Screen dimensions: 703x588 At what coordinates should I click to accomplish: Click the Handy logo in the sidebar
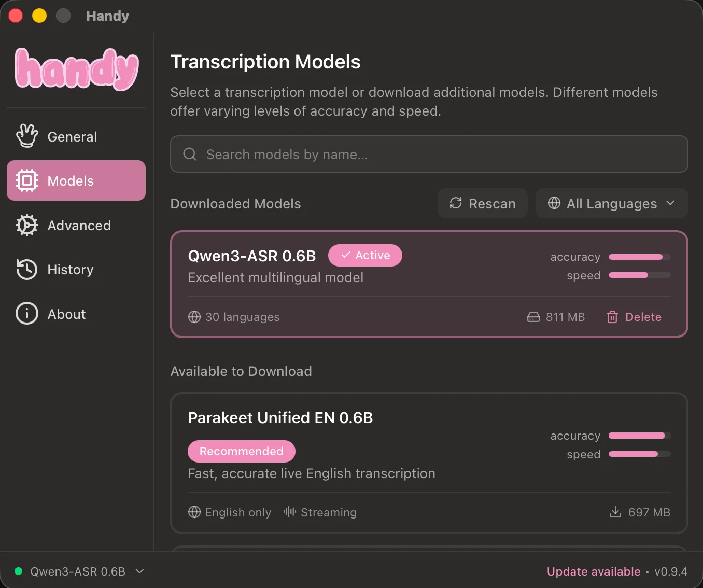click(x=77, y=69)
